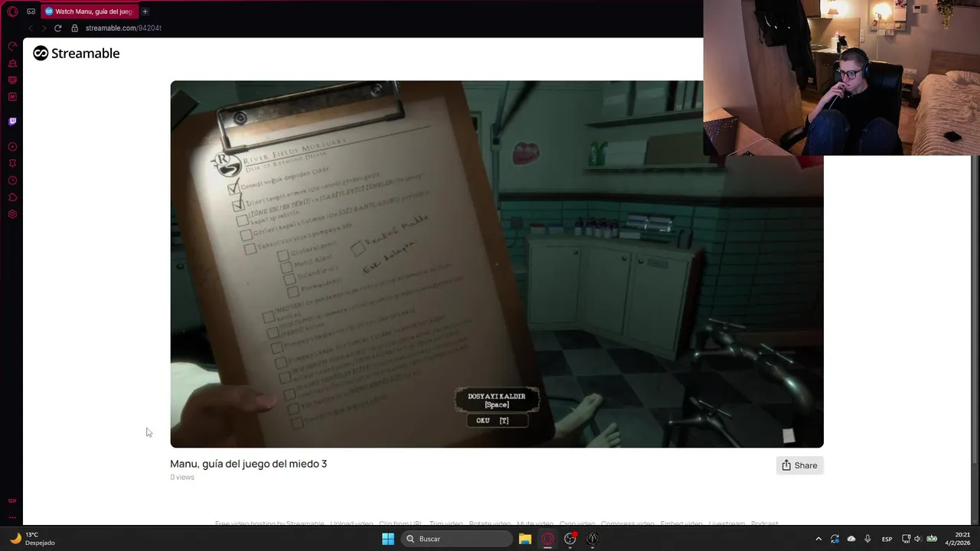980x551 pixels.
Task: Go back with the navigation arrow
Action: 31,28
